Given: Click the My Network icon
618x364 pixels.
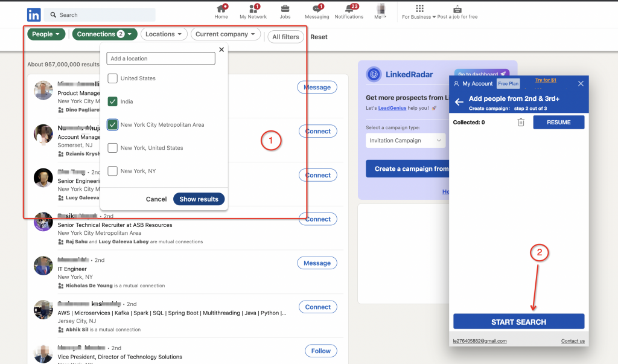Looking at the screenshot, I should coord(253,9).
